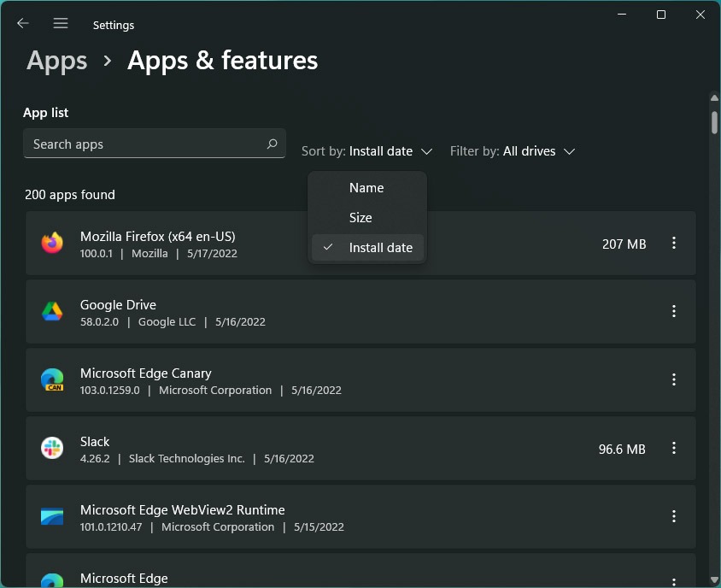Image resolution: width=721 pixels, height=588 pixels.
Task: Click the search magnifier icon
Action: (272, 144)
